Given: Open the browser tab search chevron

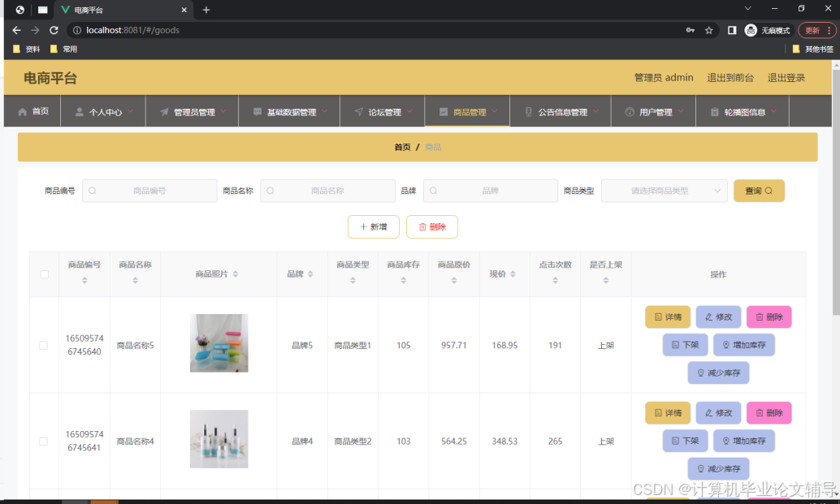Looking at the screenshot, I should coord(748,9).
